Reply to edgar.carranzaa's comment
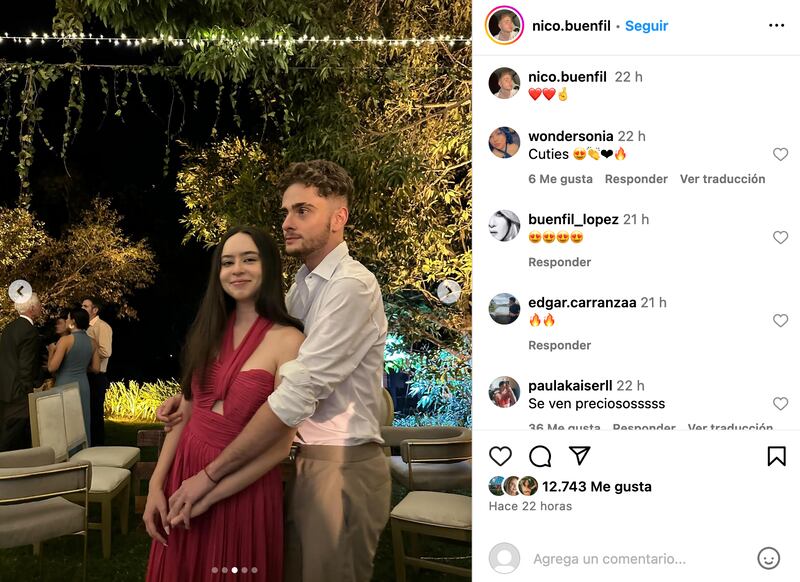Image resolution: width=800 pixels, height=582 pixels. coord(560,345)
